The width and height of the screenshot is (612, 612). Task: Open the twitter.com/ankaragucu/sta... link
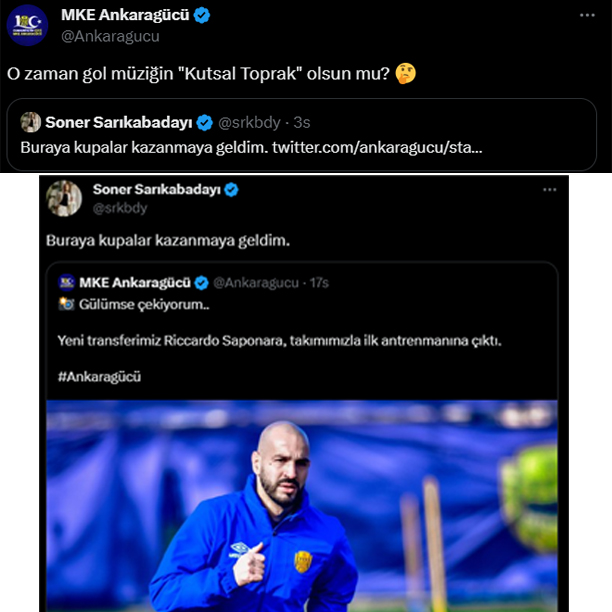pyautogui.click(x=379, y=147)
